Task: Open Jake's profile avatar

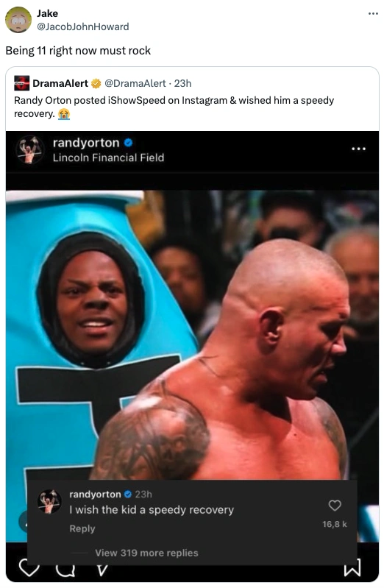Action: pyautogui.click(x=18, y=20)
